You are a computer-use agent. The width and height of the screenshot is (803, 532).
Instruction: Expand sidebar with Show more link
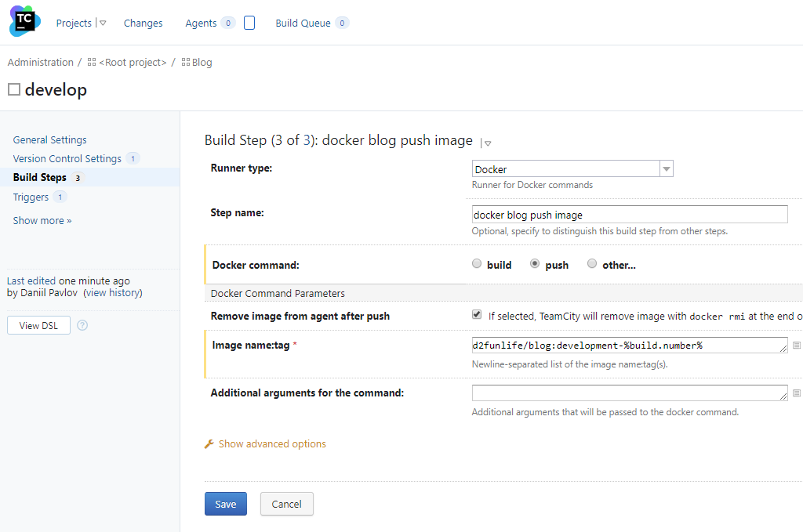(42, 220)
